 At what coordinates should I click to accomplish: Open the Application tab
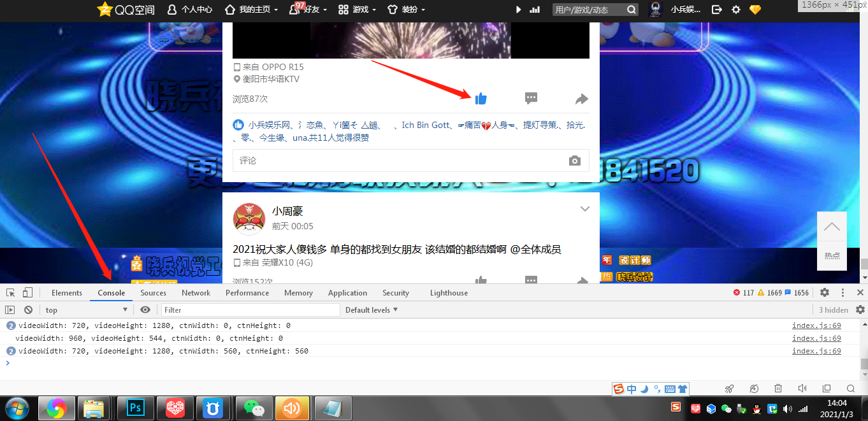[x=347, y=293]
